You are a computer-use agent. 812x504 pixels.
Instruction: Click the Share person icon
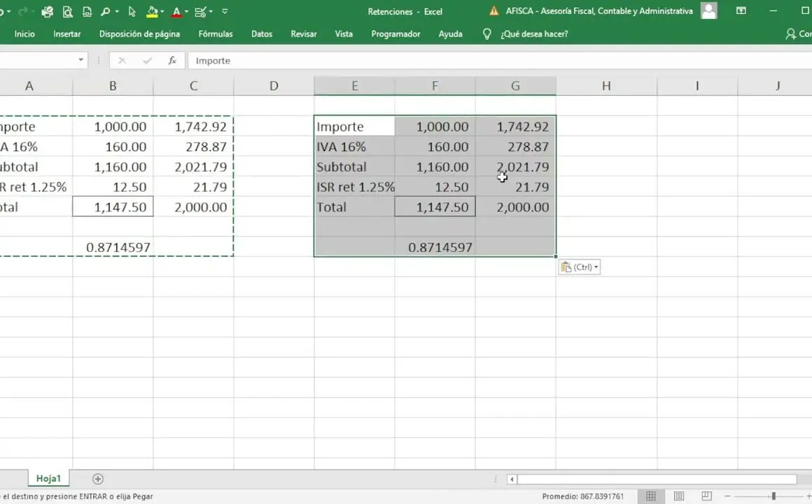pos(790,34)
